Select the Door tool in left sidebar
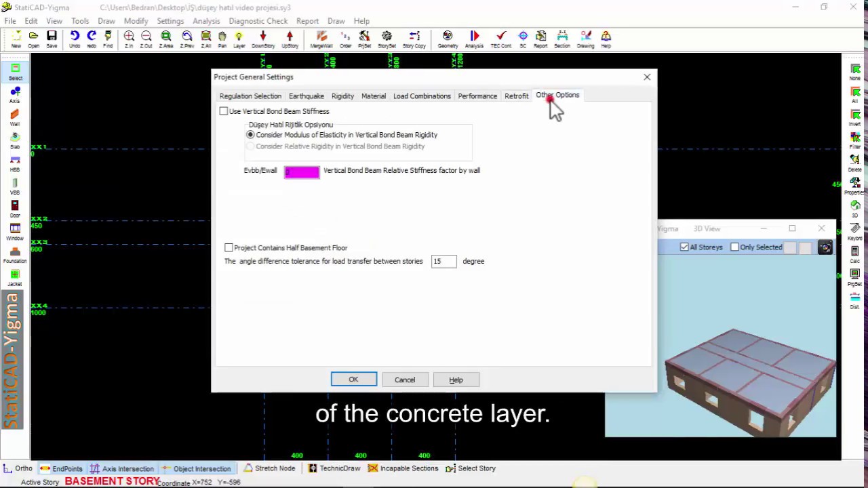 click(x=15, y=209)
